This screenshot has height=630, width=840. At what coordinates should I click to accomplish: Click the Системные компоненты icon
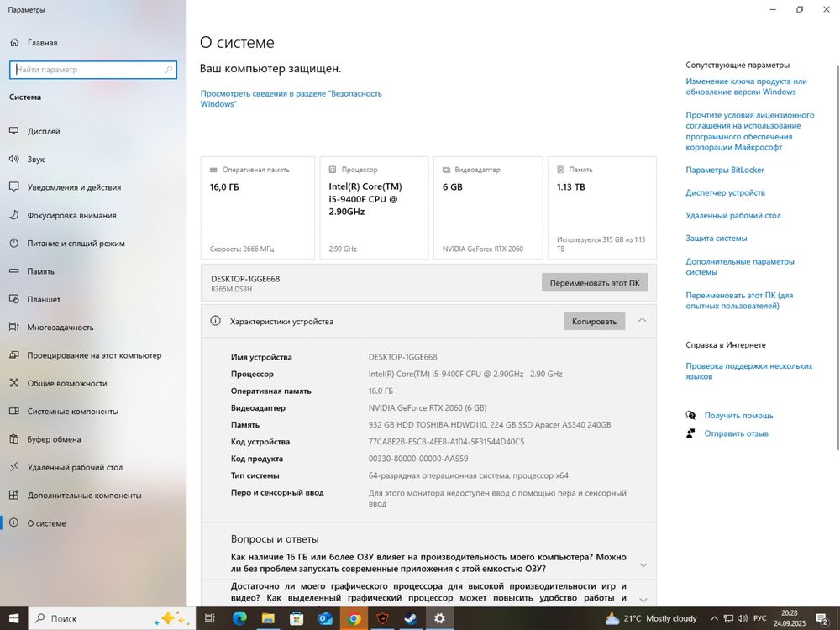pyautogui.click(x=14, y=411)
